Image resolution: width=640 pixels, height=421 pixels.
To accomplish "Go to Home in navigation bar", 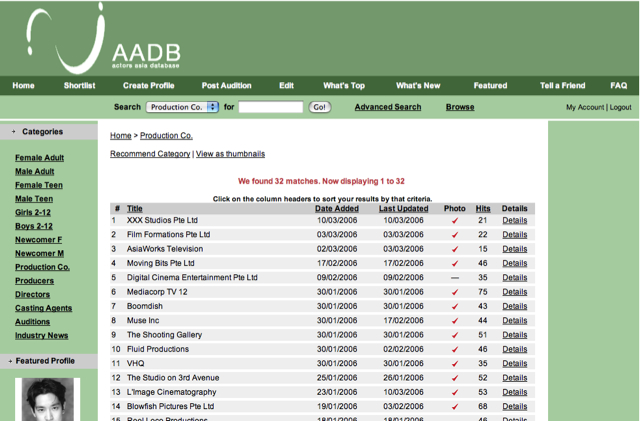I will point(23,85).
